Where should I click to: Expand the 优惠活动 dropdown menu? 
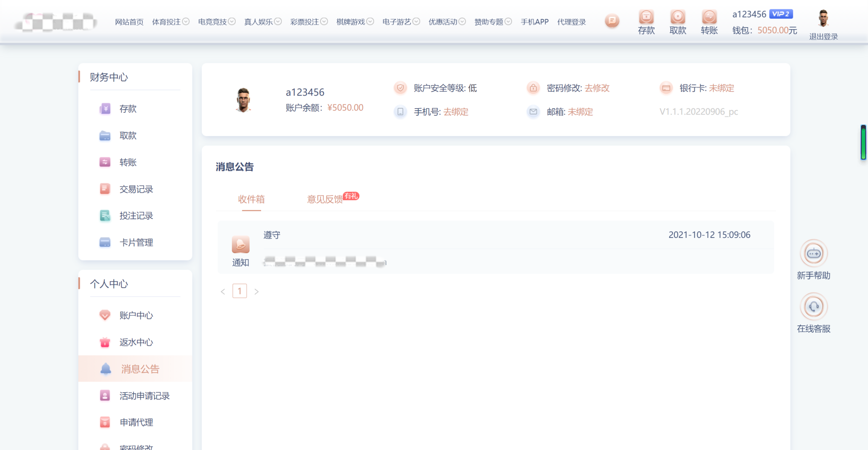[x=447, y=22]
